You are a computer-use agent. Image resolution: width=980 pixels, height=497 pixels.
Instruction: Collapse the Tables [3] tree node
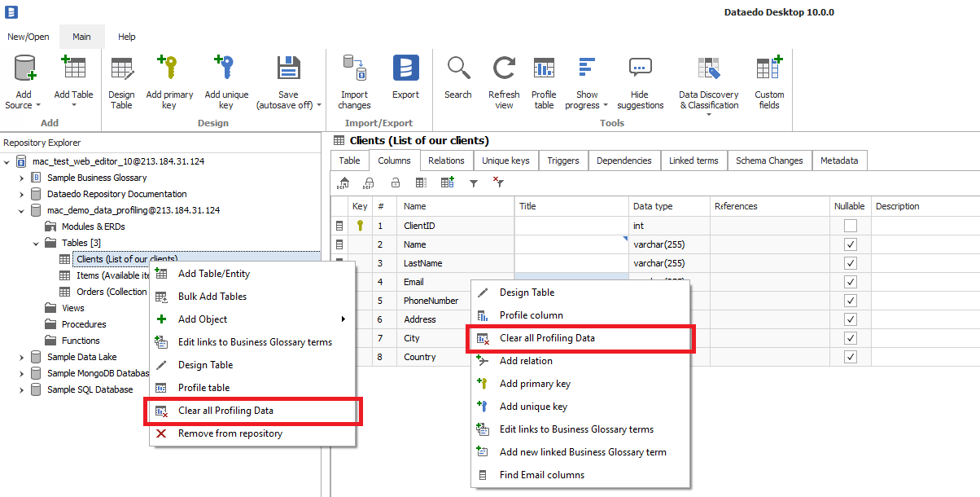[x=37, y=243]
